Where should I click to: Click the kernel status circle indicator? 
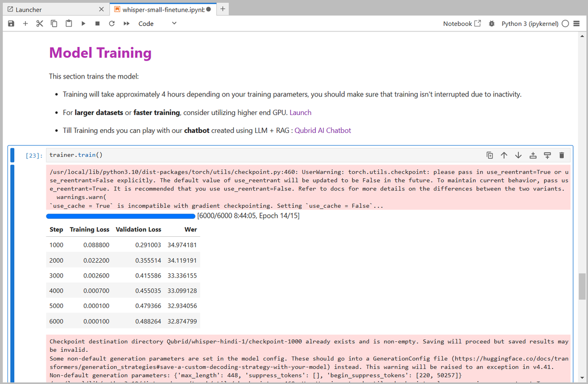coord(565,24)
